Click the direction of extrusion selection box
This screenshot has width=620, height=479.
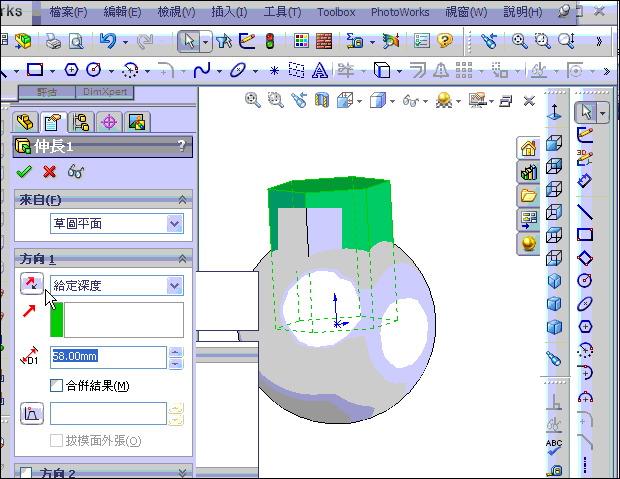coord(123,320)
